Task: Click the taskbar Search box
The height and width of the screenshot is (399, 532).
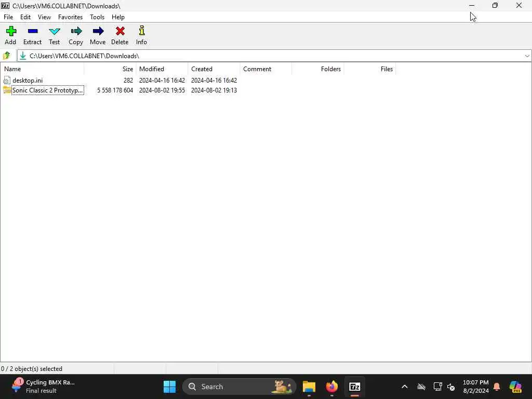Action: pyautogui.click(x=239, y=387)
